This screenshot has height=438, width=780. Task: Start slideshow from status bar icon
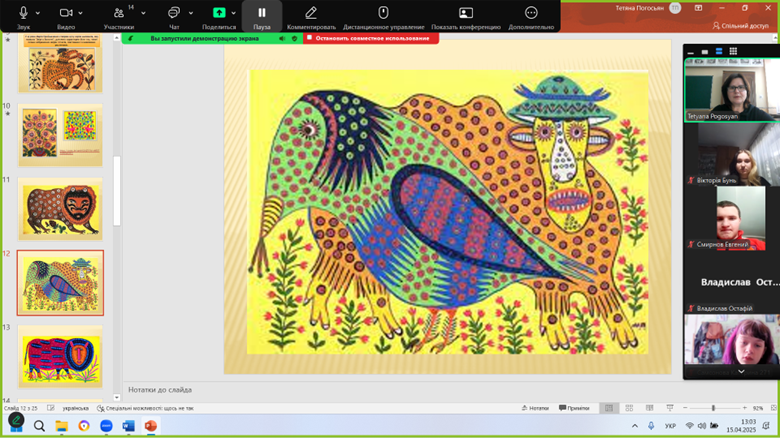coord(670,408)
